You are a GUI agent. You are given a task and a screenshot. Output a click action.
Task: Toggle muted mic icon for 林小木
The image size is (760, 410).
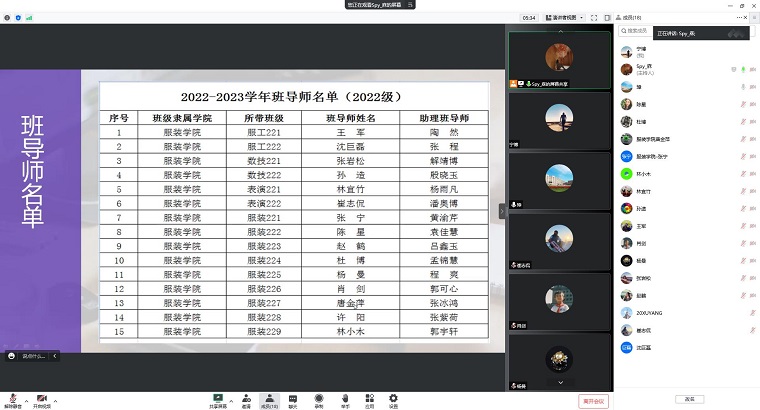[x=743, y=174]
